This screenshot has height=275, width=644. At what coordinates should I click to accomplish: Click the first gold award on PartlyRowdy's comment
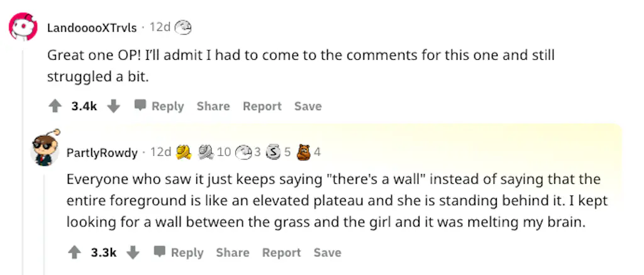coord(184,152)
